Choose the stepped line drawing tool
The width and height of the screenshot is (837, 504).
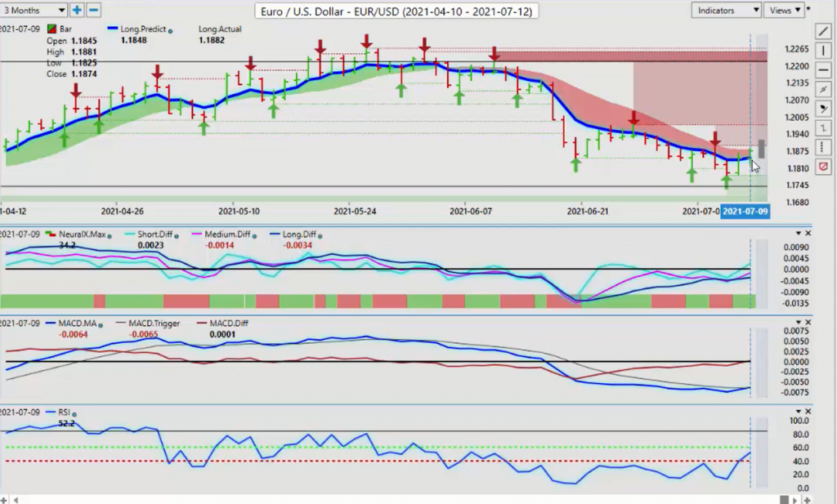coord(824,128)
